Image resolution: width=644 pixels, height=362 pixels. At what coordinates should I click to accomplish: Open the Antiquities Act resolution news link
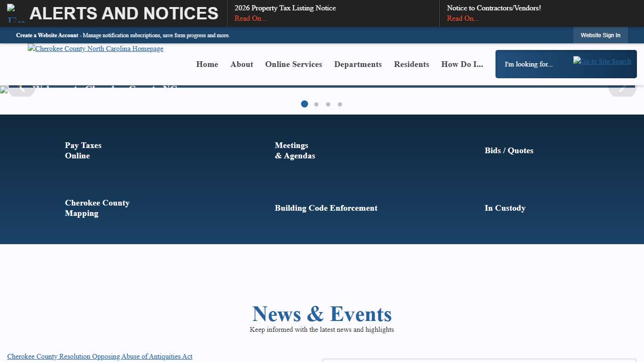tap(100, 356)
